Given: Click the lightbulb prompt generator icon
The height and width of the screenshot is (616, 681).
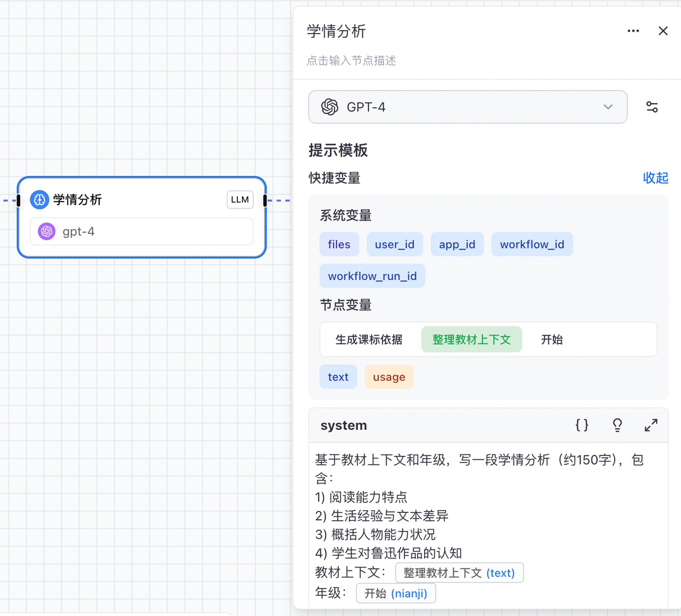Looking at the screenshot, I should tap(617, 425).
